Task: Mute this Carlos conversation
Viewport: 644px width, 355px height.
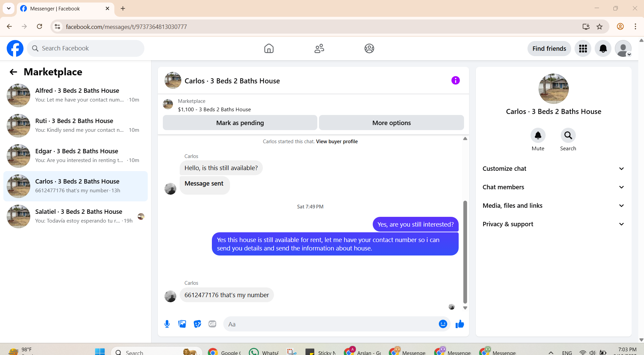Action: click(538, 135)
